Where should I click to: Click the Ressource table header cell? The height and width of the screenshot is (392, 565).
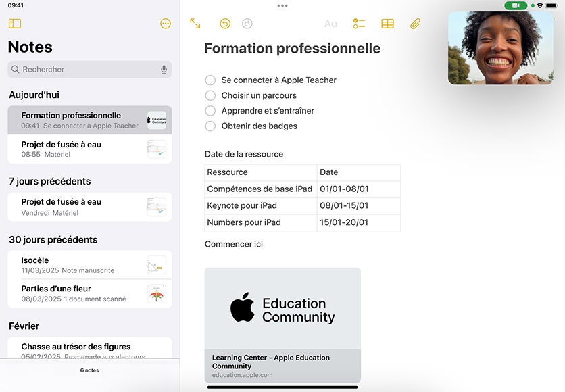coord(260,172)
